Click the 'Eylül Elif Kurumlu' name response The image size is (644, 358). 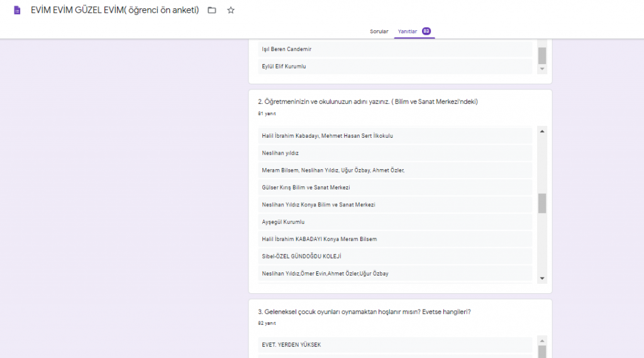pyautogui.click(x=284, y=66)
